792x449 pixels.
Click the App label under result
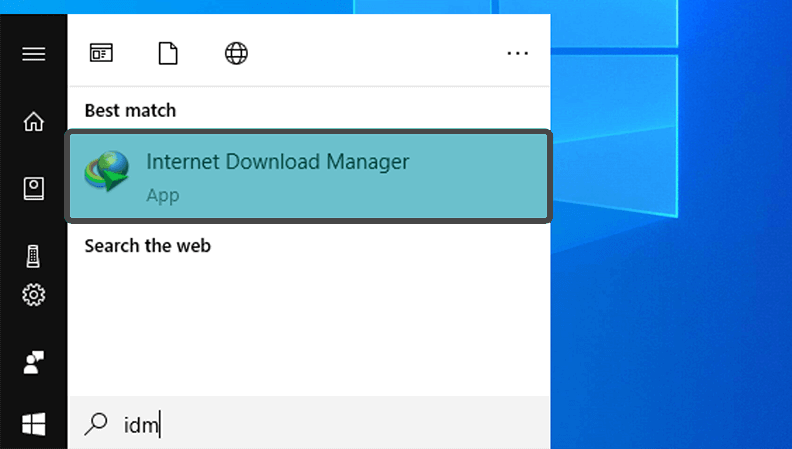[163, 195]
